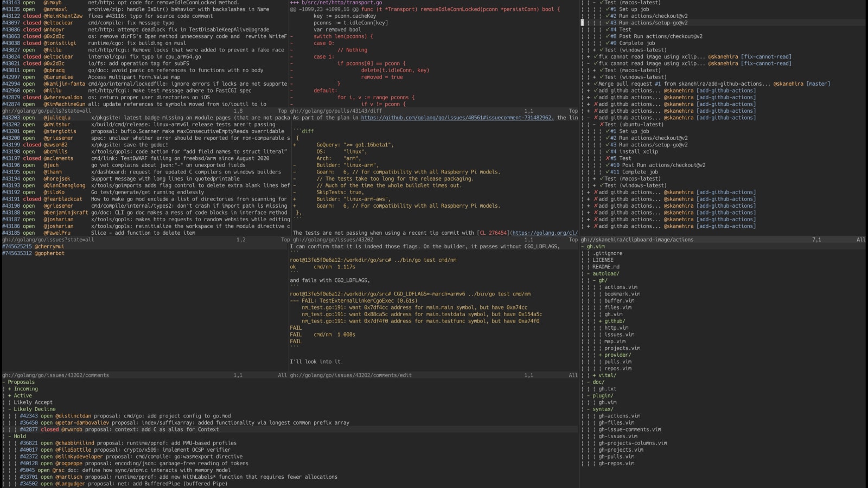This screenshot has width=868, height=488.
Task: Open bookmark.vim in the file tree
Action: 622,294
